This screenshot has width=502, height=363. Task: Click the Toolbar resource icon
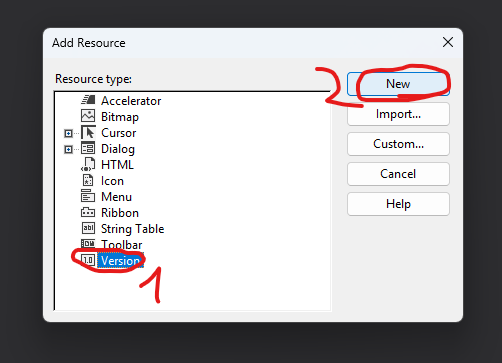[88, 243]
